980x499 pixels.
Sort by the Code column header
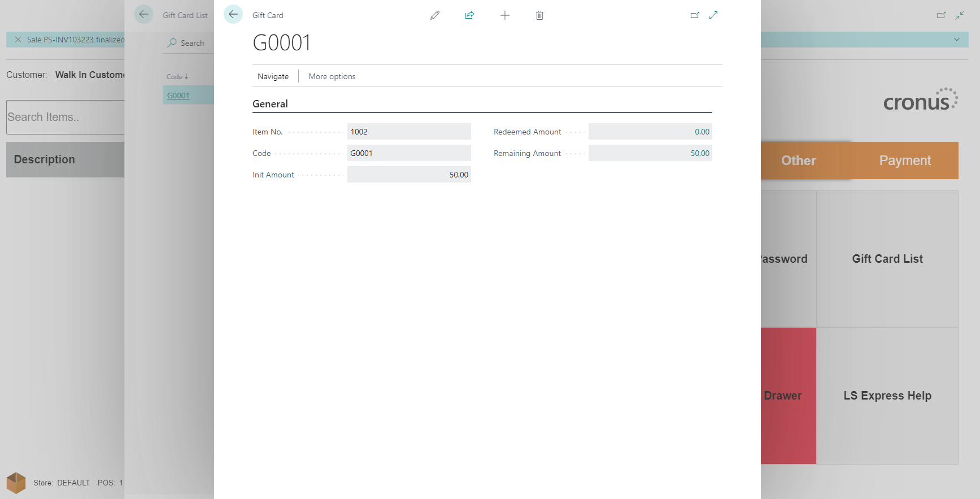[x=175, y=77]
